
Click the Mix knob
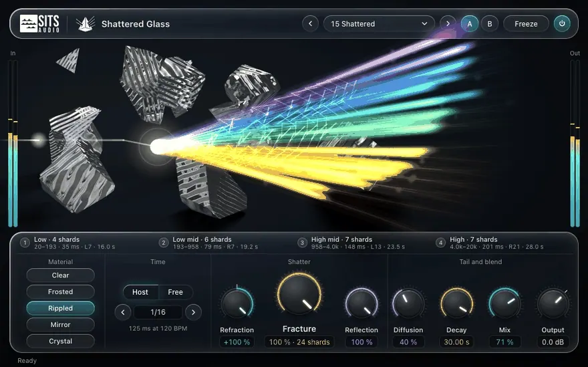[x=504, y=303]
